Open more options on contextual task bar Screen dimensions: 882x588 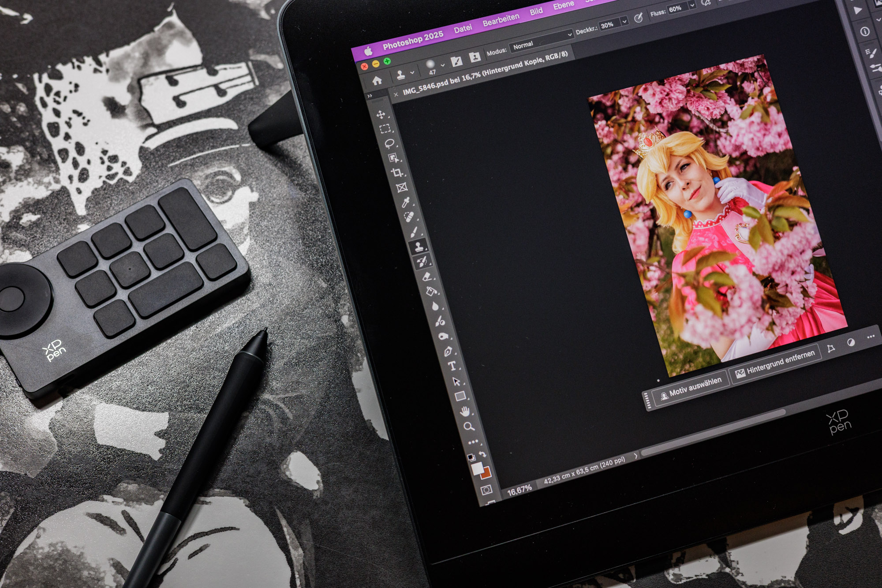point(871,337)
